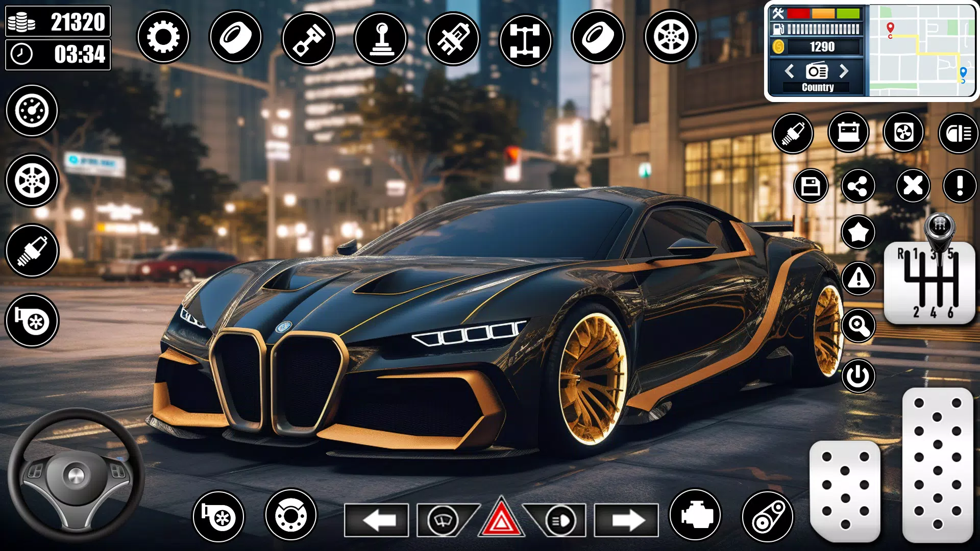Click right arrow to change country setting
980x551 pixels.
[845, 72]
